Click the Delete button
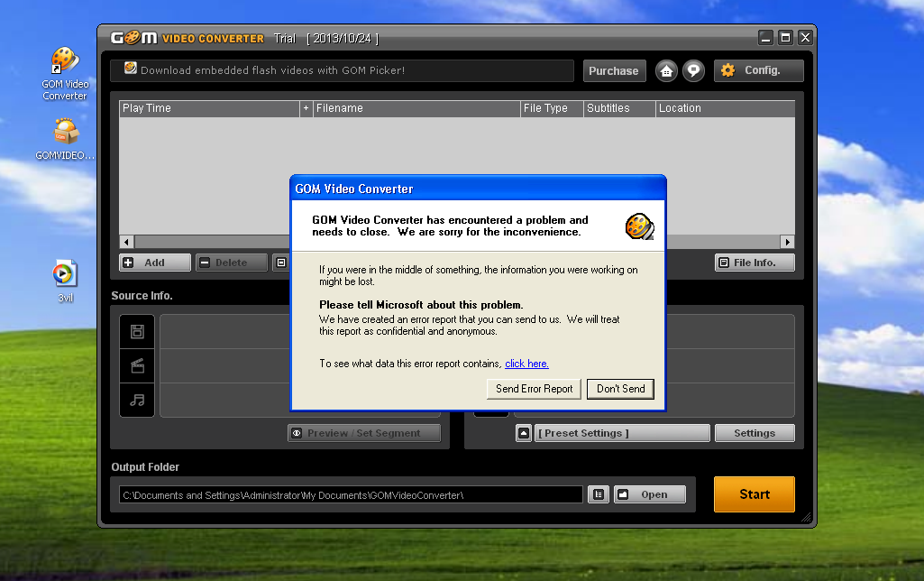Screen dimensions: 924x581 [x=232, y=263]
